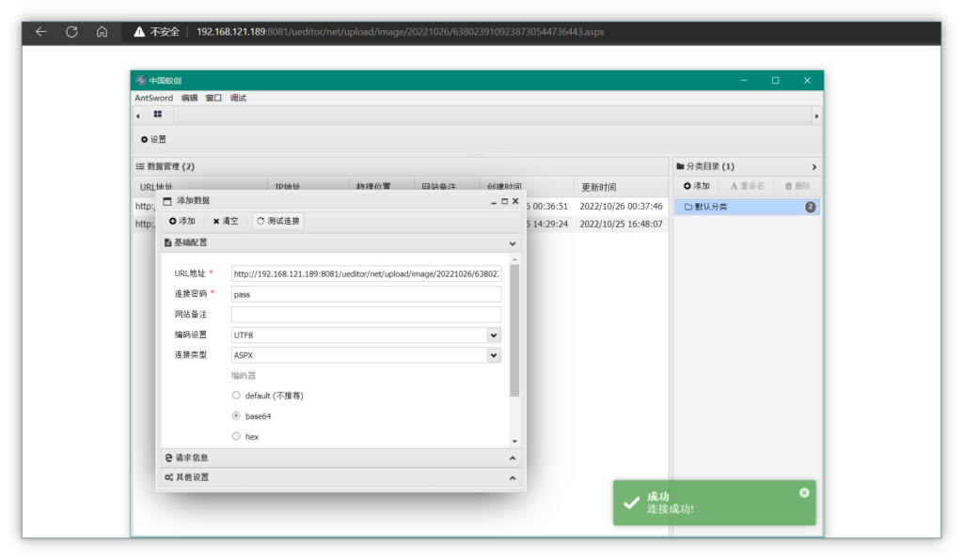Click the dialog vertical scrollbar thumb

514,330
